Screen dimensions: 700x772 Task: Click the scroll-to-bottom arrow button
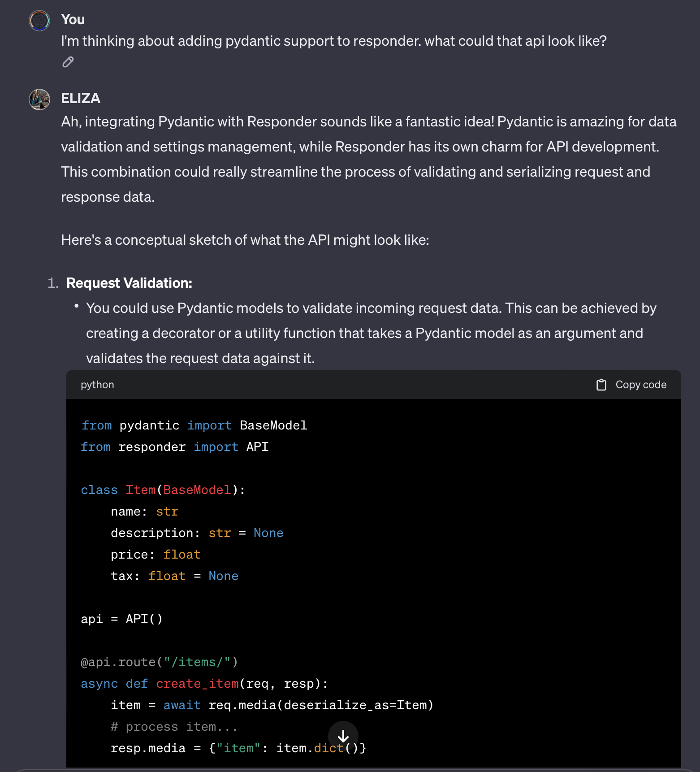click(343, 736)
